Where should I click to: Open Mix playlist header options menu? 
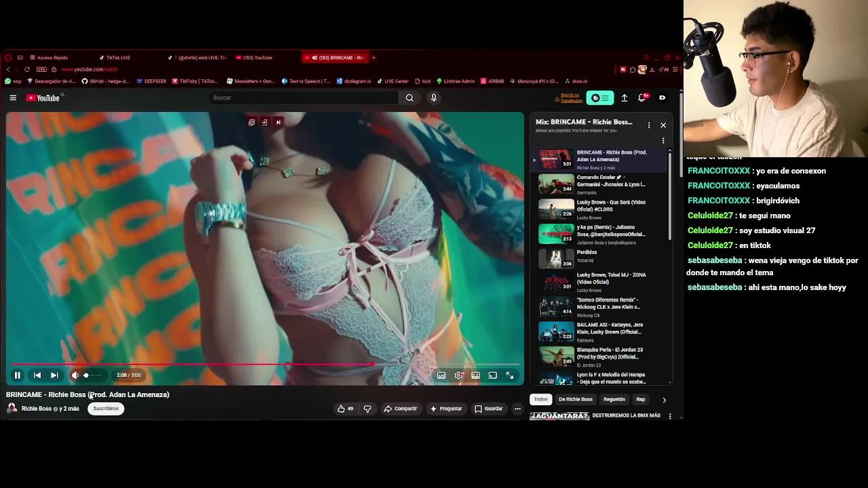click(649, 125)
